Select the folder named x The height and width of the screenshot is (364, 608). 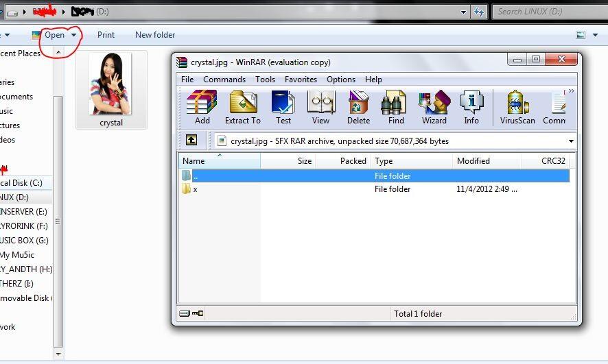(190, 189)
